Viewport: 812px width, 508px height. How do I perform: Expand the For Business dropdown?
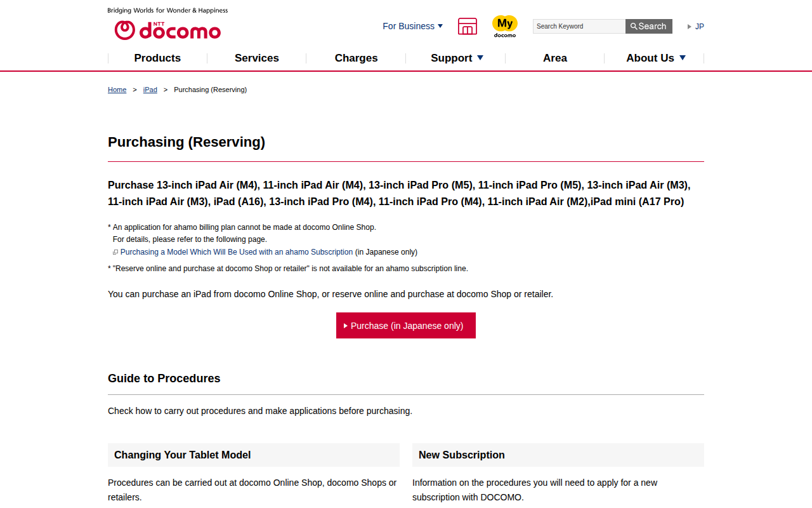click(x=412, y=26)
